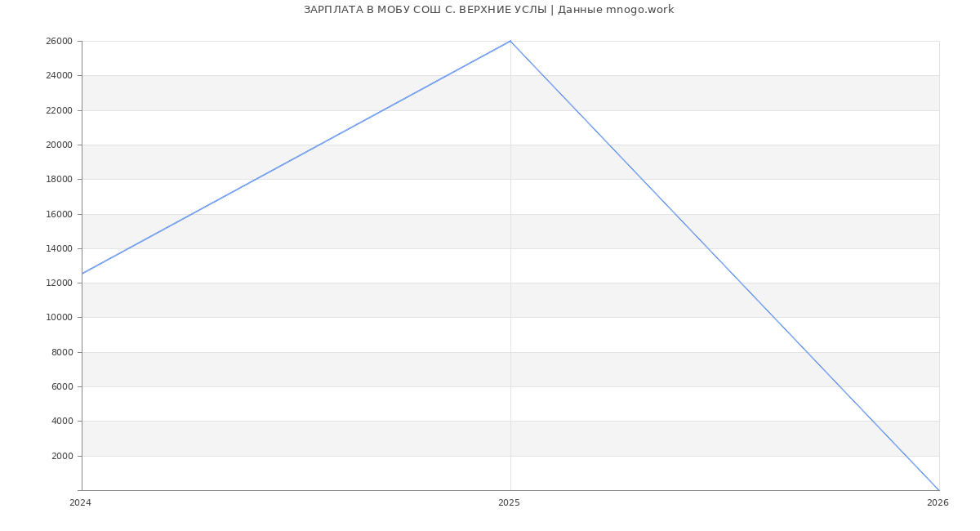Select the 14000 y-axis label
Viewport: 980px width, 531px height.
(x=59, y=248)
